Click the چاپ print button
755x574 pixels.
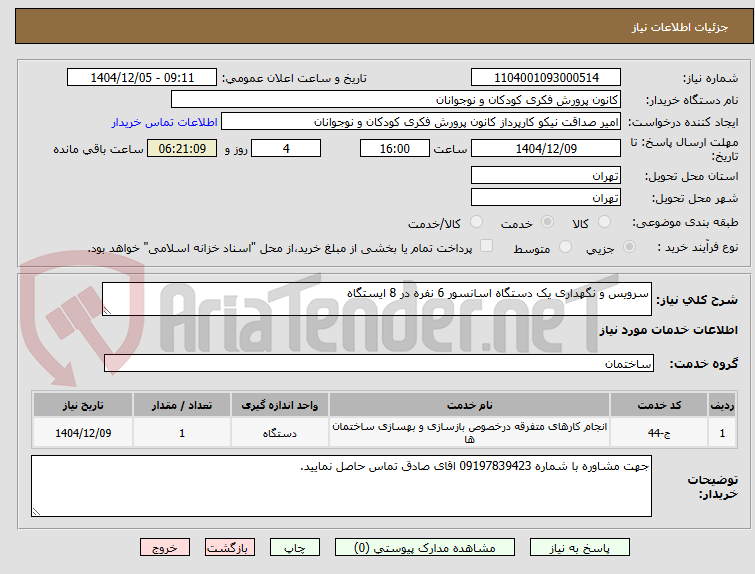click(295, 548)
